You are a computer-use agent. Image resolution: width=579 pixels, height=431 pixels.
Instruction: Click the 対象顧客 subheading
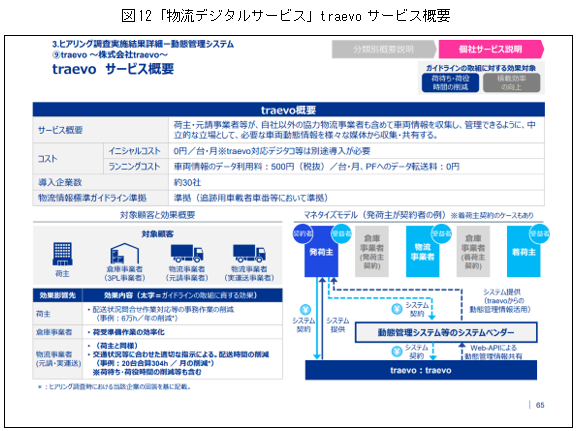click(x=157, y=234)
